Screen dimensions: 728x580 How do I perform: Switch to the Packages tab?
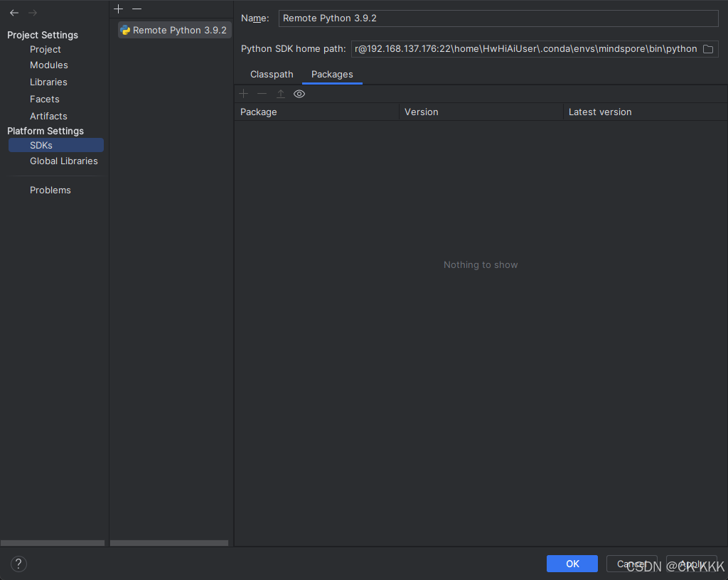pyautogui.click(x=332, y=74)
